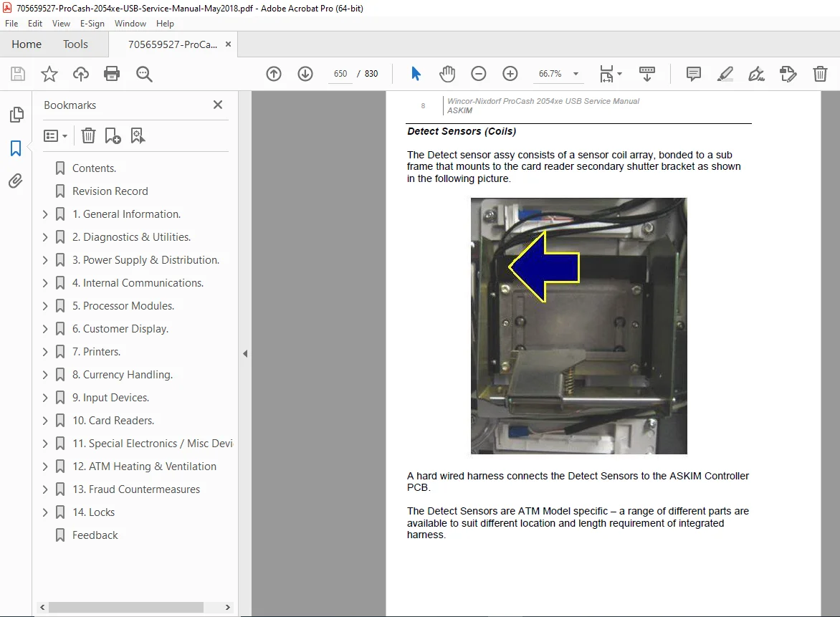Screen dimensions: 840x617
Task: Zoom in with the plus button
Action: (510, 74)
